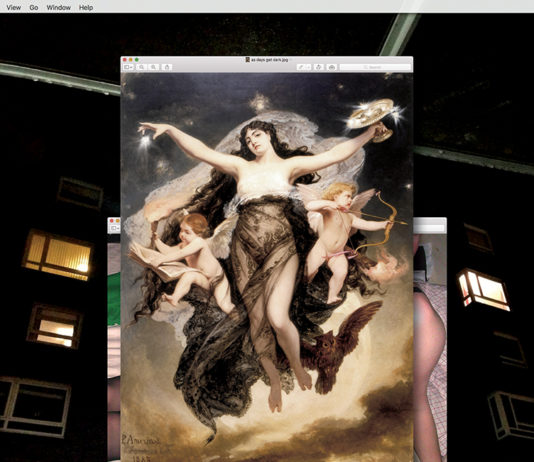This screenshot has width=534, height=462.
Task: Click the markup toolbox icon
Action: (x=332, y=67)
